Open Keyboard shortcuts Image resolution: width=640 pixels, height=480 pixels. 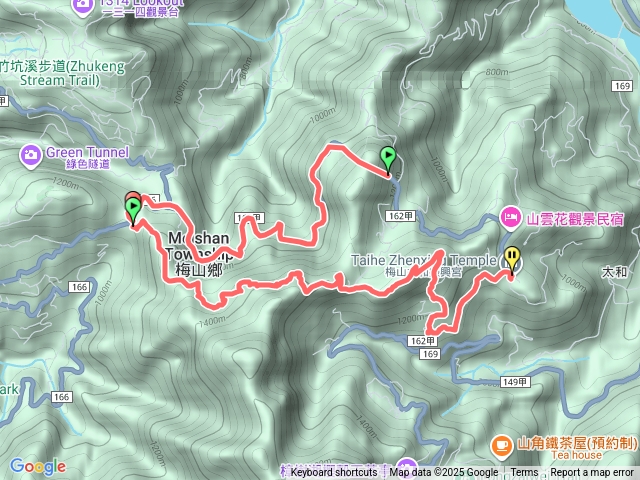coord(333,472)
